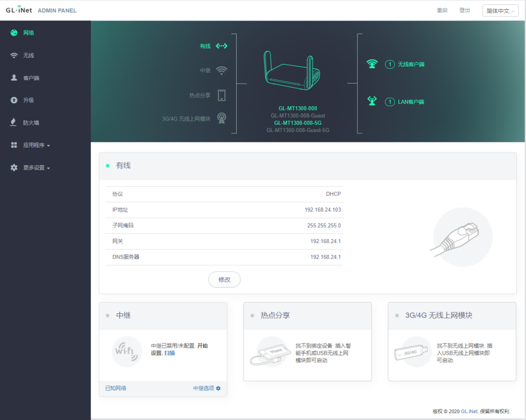
Task: Click the 扫描 link in the 中继 card
Action: 169,353
